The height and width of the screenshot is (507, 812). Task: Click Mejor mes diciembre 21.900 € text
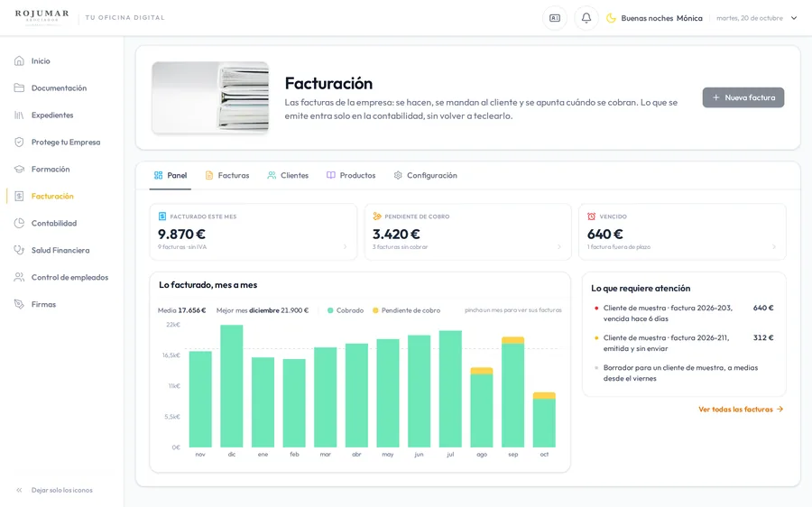tap(263, 310)
